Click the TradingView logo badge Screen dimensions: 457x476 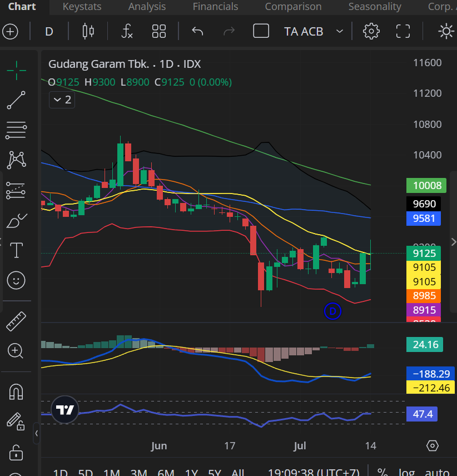(65, 410)
